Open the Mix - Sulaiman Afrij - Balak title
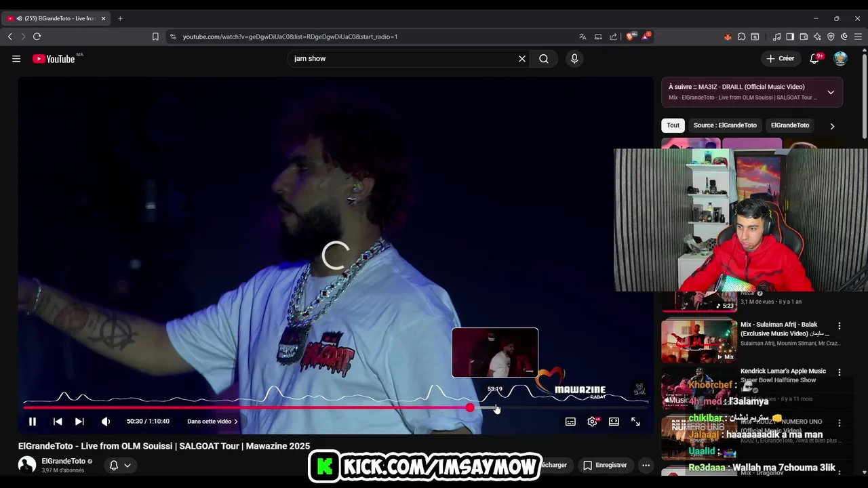The height and width of the screenshot is (488, 868). [x=785, y=329]
